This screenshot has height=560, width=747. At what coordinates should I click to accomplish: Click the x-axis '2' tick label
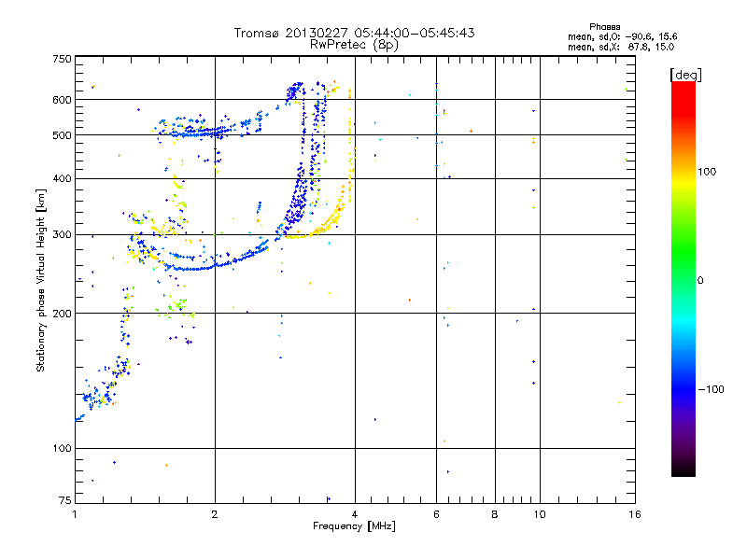point(215,514)
